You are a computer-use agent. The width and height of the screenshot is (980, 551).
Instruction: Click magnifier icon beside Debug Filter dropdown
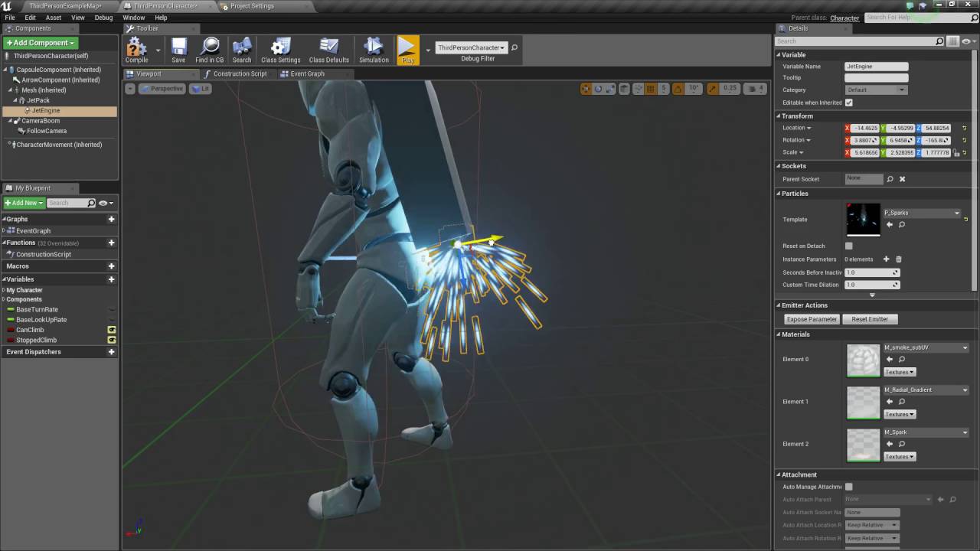514,47
